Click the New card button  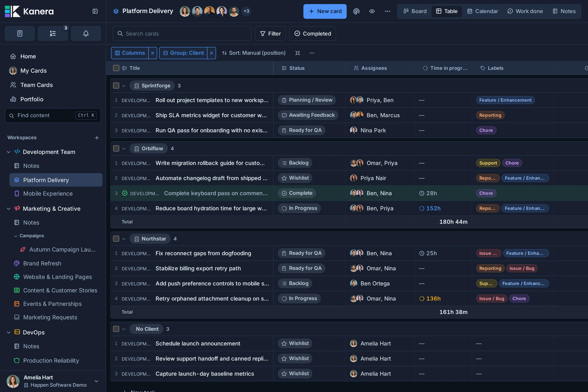[325, 11]
